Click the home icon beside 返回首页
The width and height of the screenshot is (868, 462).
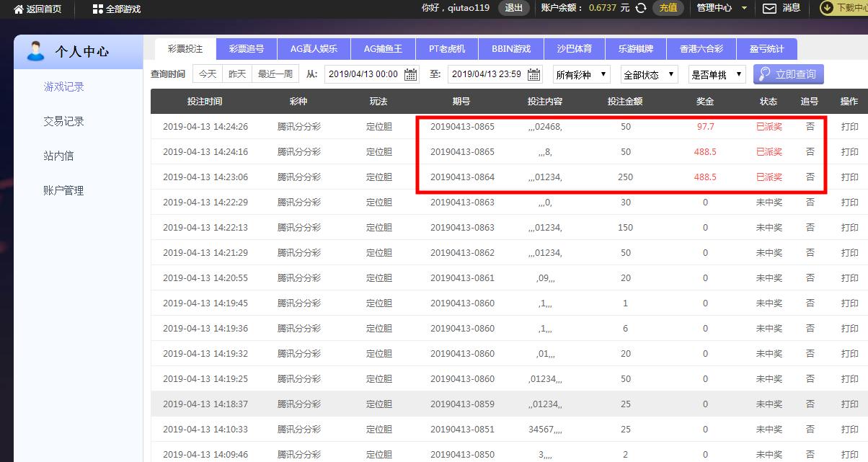pyautogui.click(x=19, y=9)
